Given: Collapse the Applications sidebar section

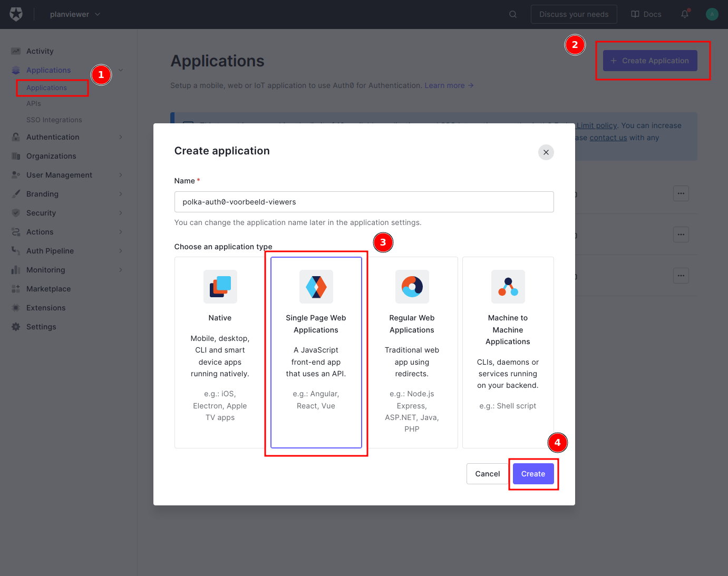Looking at the screenshot, I should [x=121, y=70].
